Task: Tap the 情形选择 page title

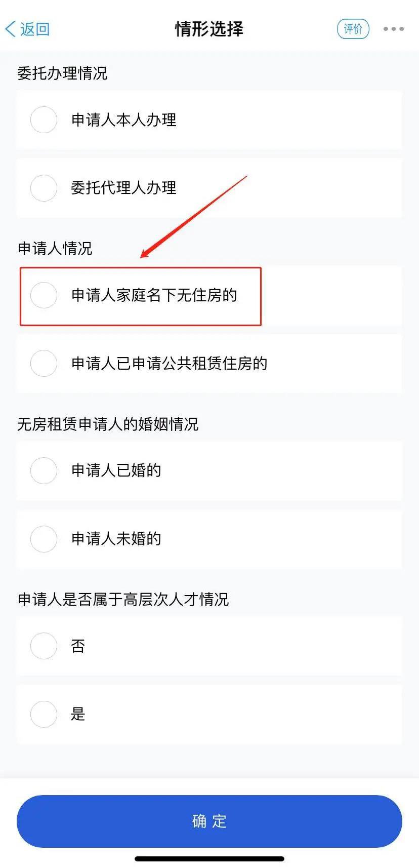Action: click(x=209, y=29)
